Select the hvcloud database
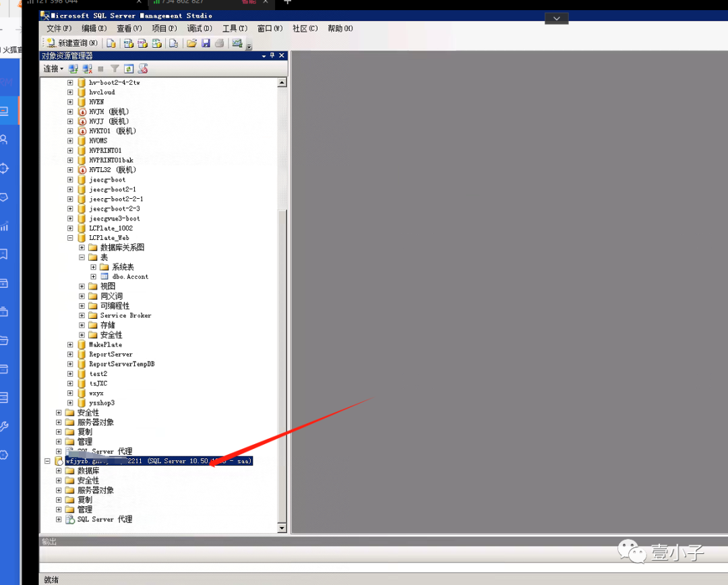Viewport: 728px width, 585px height. coord(102,92)
